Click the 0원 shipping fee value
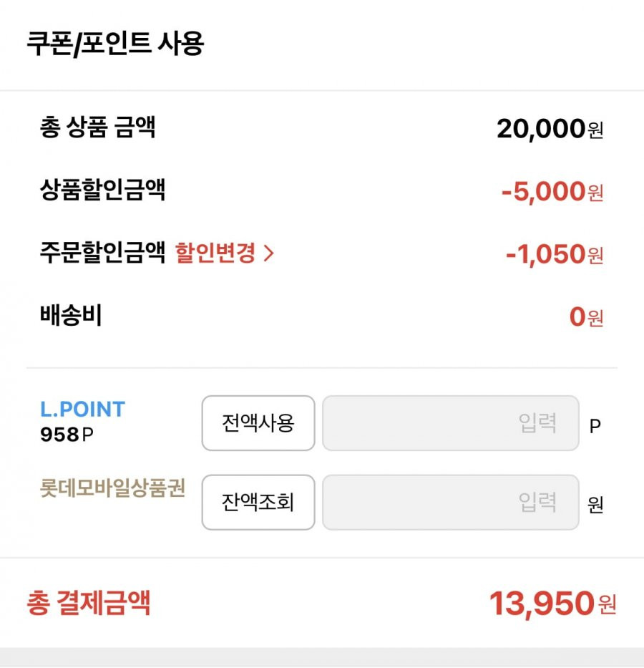644x668 pixels. (587, 317)
